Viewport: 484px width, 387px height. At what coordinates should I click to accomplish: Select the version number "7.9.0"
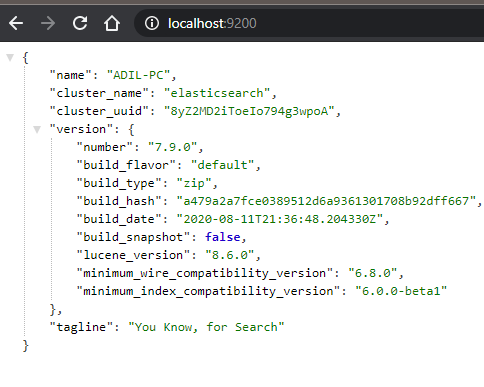pos(173,147)
